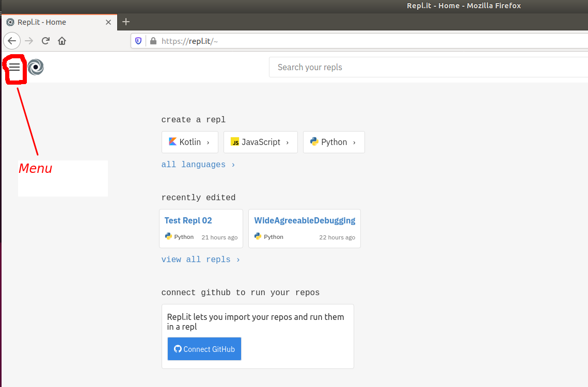This screenshot has height=387, width=588.
Task: Focus the Search your repls field
Action: click(428, 67)
